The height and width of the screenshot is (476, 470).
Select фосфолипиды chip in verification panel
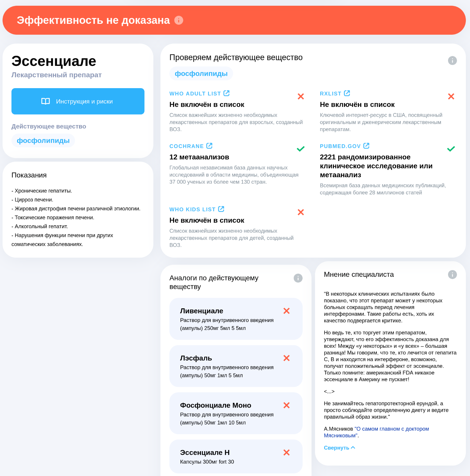201,73
